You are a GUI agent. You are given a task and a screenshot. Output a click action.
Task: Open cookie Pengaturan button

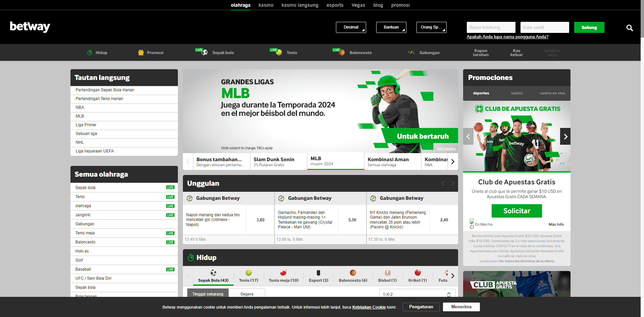point(421,307)
